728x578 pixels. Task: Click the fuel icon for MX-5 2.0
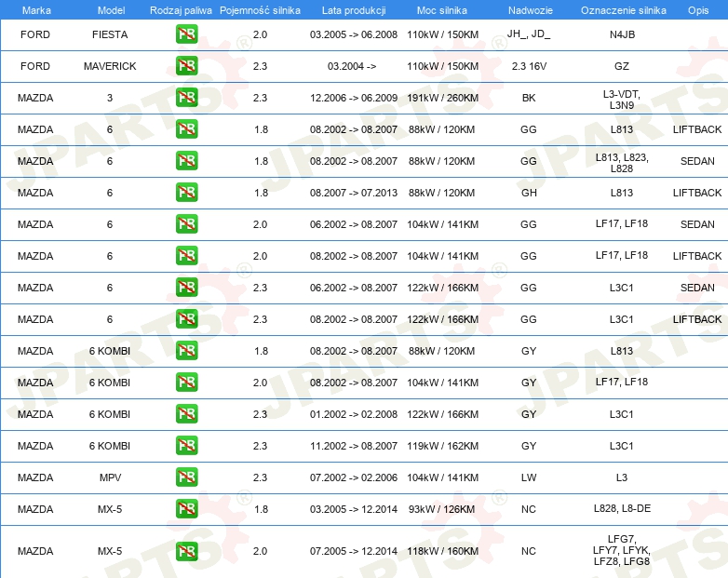pyautogui.click(x=186, y=551)
